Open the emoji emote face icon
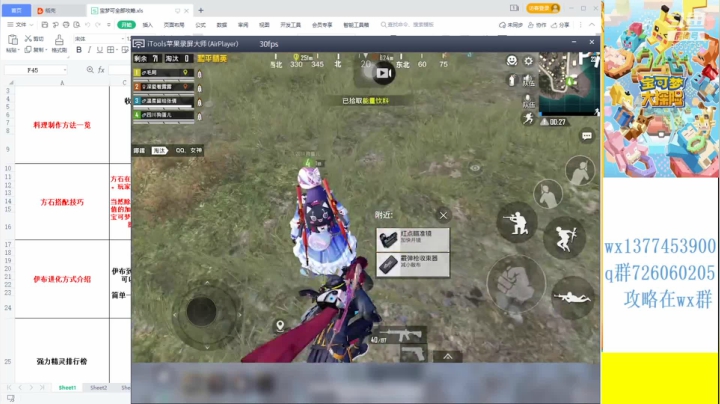The image size is (720, 404). (512, 61)
